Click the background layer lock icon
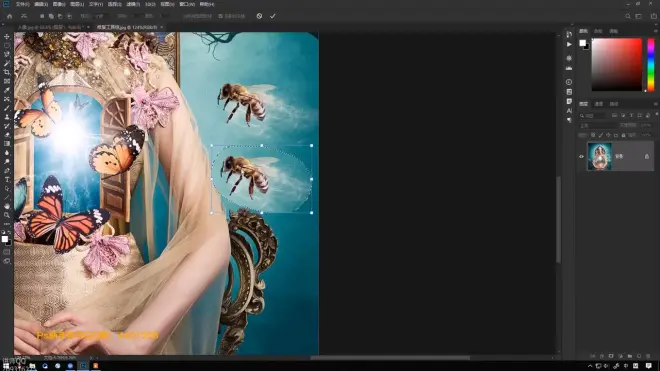 pyautogui.click(x=647, y=157)
